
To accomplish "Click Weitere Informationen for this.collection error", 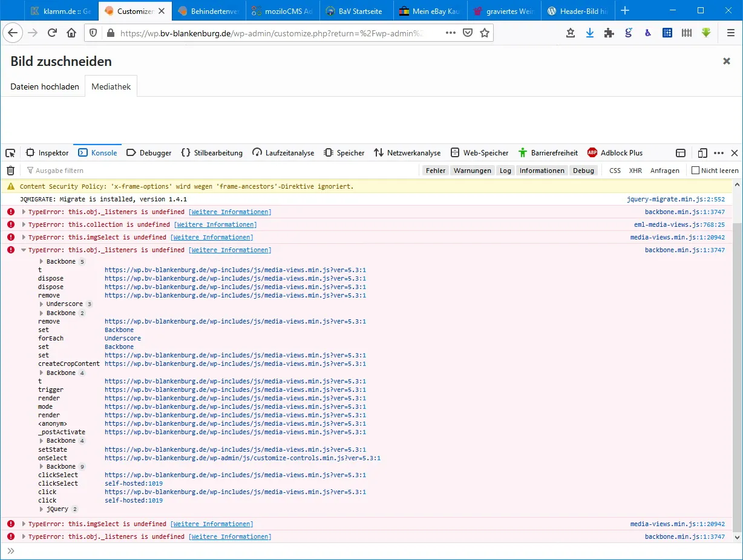I will [215, 224].
